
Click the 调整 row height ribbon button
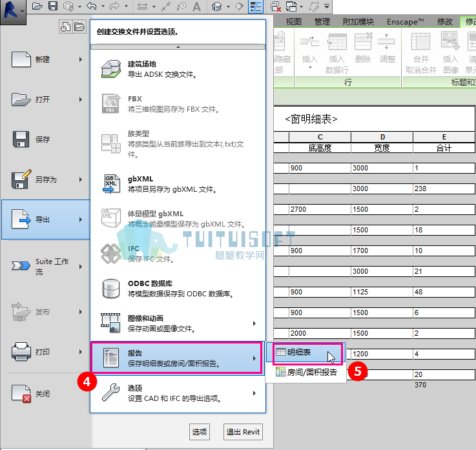pyautogui.click(x=388, y=48)
